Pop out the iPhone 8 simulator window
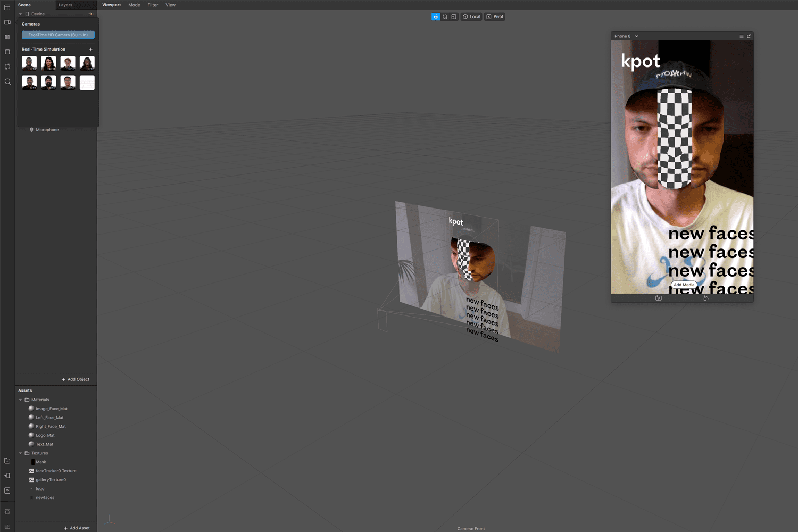798x532 pixels. point(749,36)
